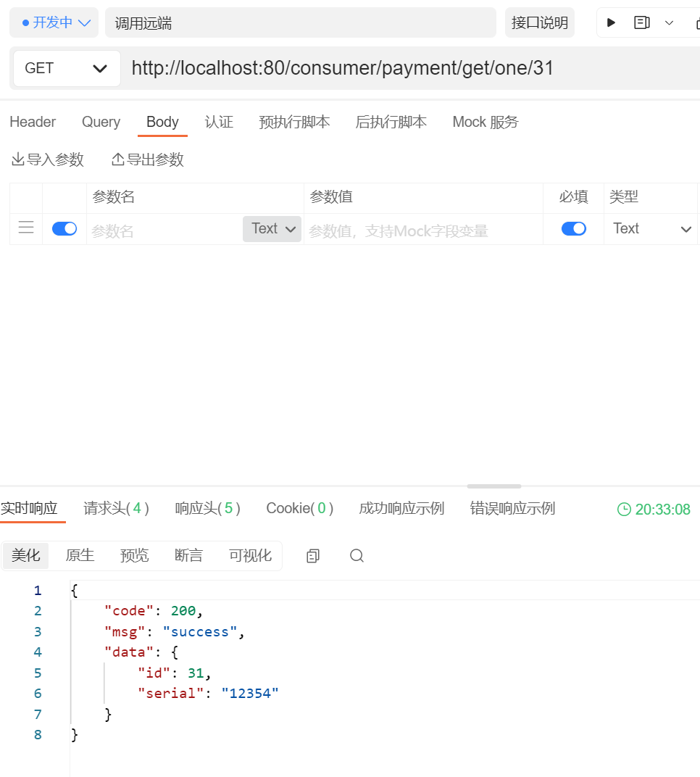The image size is (700, 777).
Task: Click line number 1 in response
Action: [38, 591]
